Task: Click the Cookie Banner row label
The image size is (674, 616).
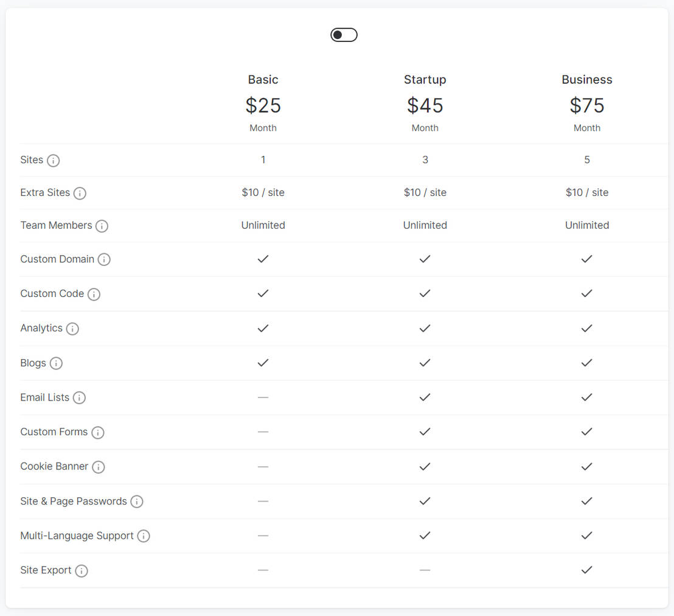Action: (54, 466)
